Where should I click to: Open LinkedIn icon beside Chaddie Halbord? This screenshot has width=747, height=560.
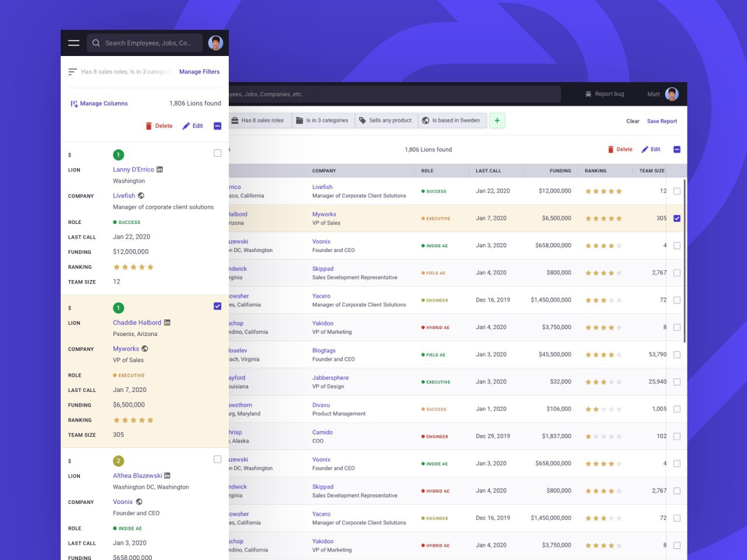(x=167, y=323)
